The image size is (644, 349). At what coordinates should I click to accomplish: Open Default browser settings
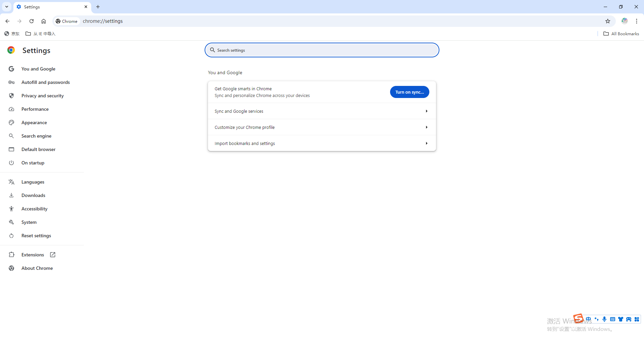(39, 149)
